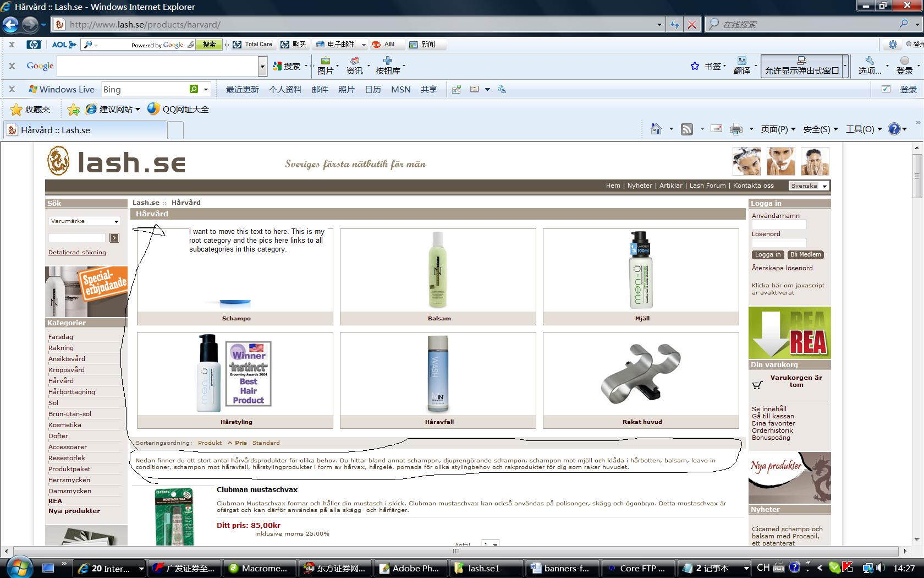Click the Read Mail icon in command bar
The image size is (924, 578).
tap(717, 129)
